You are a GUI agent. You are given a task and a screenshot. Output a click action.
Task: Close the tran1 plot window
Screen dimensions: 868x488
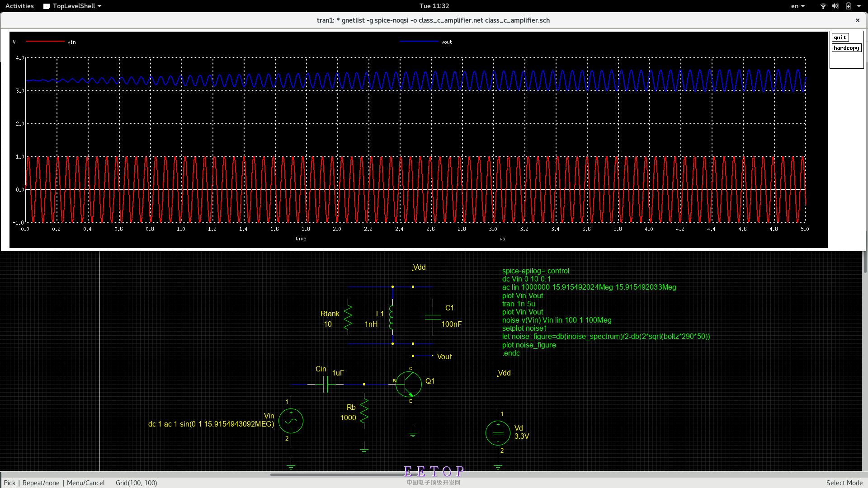[857, 20]
